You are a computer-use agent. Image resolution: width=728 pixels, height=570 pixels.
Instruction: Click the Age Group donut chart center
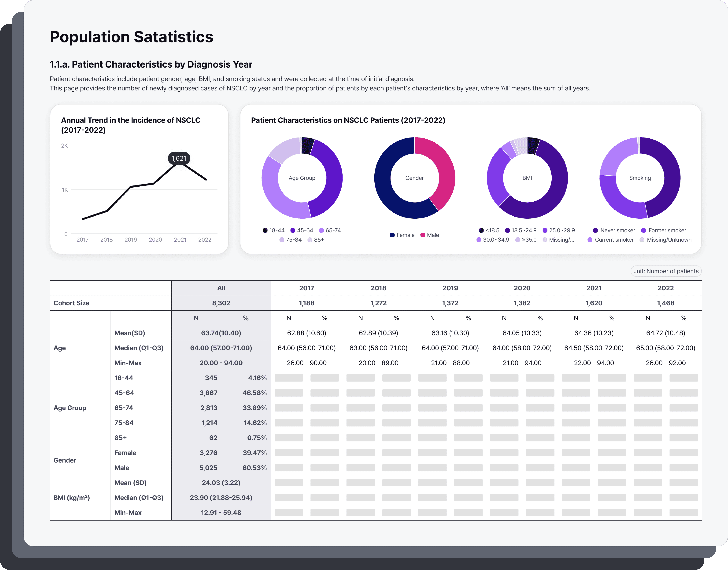(302, 178)
